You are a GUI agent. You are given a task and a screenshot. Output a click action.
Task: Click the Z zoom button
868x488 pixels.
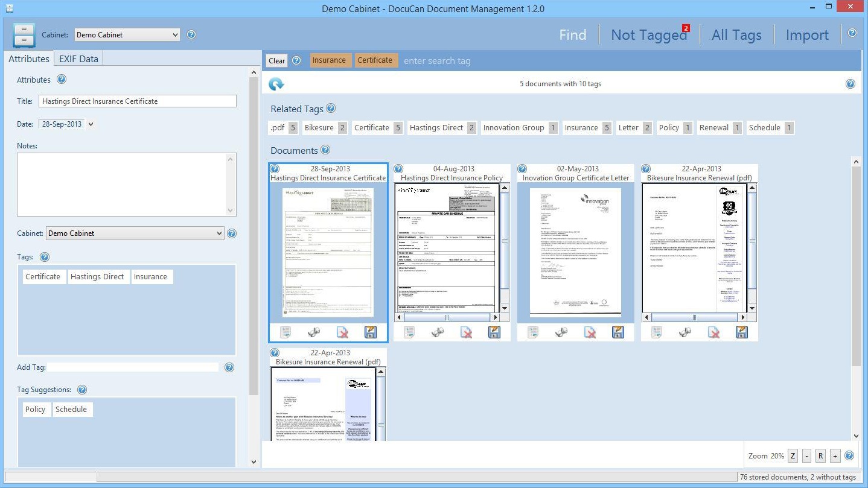pyautogui.click(x=793, y=456)
